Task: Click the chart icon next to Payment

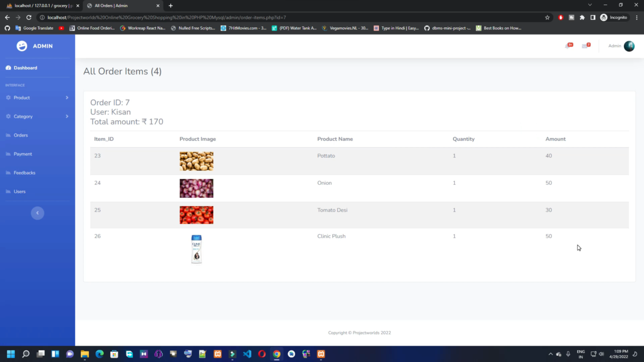Action: coord(8,154)
